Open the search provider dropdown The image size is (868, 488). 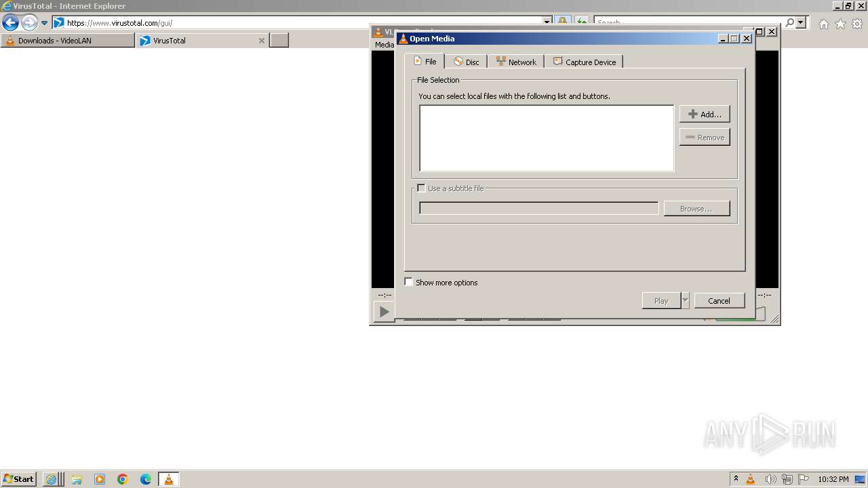tap(801, 22)
